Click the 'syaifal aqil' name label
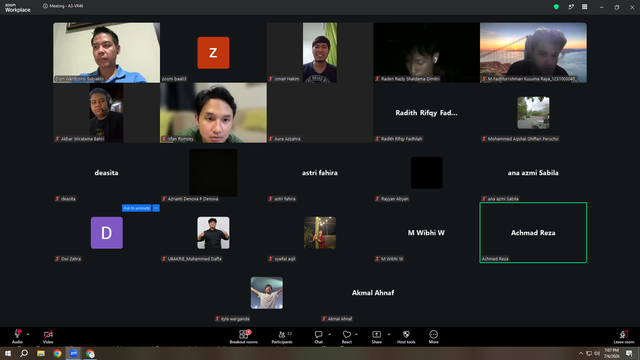 click(x=282, y=259)
